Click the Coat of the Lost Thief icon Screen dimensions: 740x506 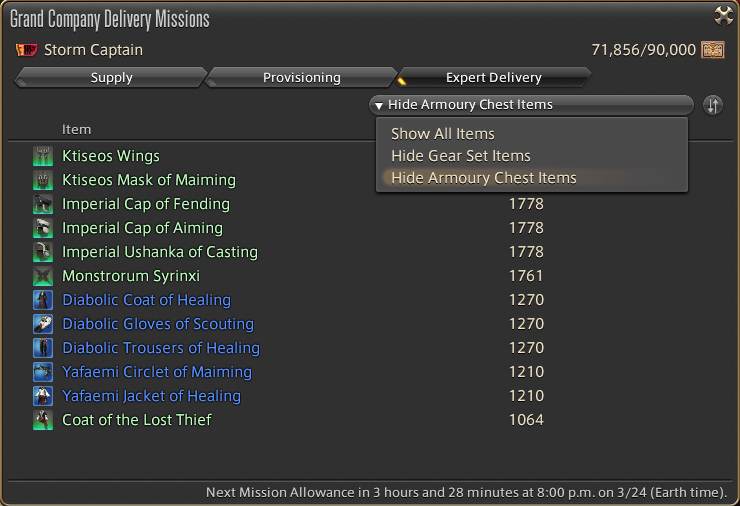42,420
